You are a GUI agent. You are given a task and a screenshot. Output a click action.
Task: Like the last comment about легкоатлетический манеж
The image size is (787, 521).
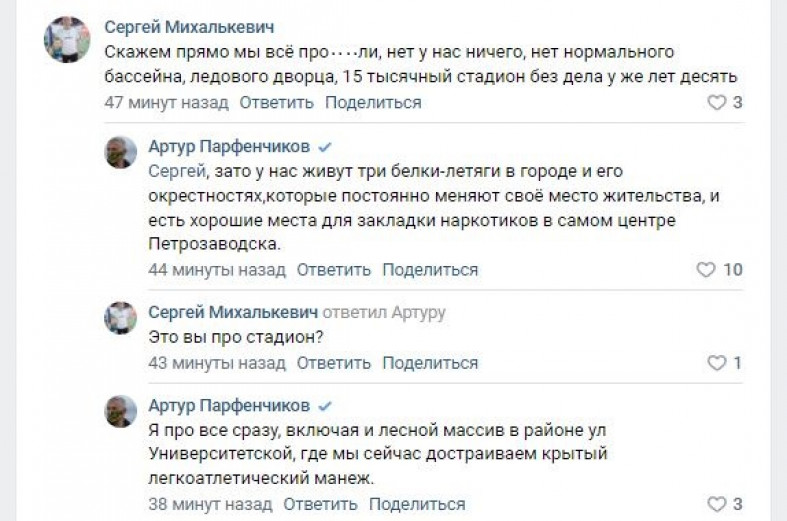pyautogui.click(x=716, y=504)
